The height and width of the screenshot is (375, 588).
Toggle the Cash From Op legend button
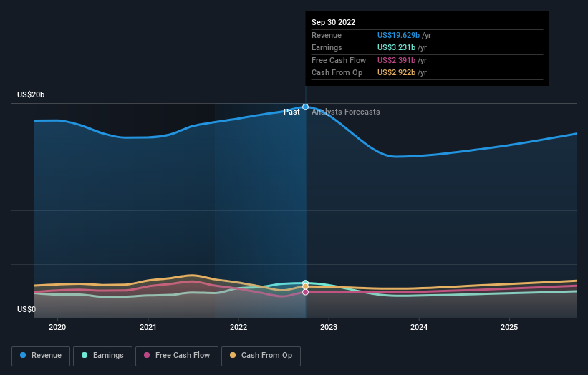tap(261, 356)
